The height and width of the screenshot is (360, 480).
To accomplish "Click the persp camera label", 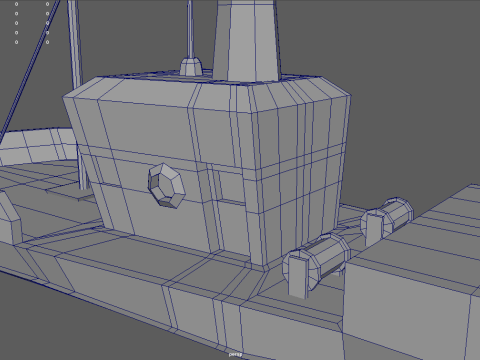I will (x=236, y=354).
